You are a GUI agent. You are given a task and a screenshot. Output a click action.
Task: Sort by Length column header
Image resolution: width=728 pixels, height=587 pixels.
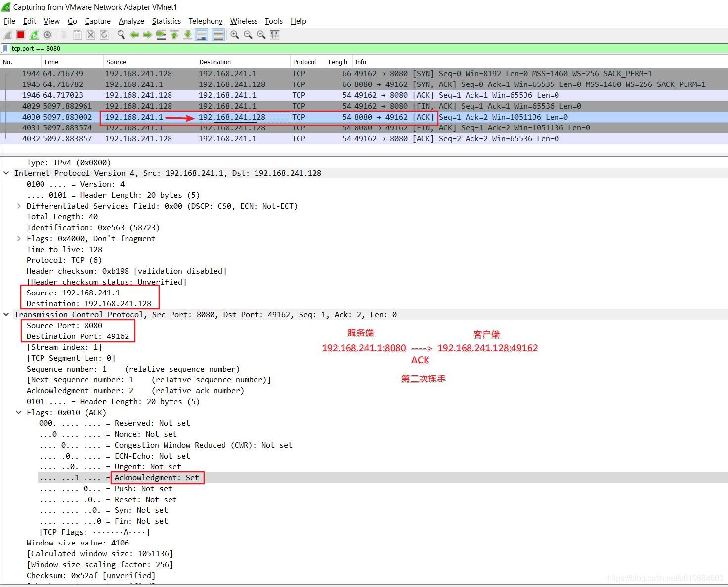pos(339,62)
